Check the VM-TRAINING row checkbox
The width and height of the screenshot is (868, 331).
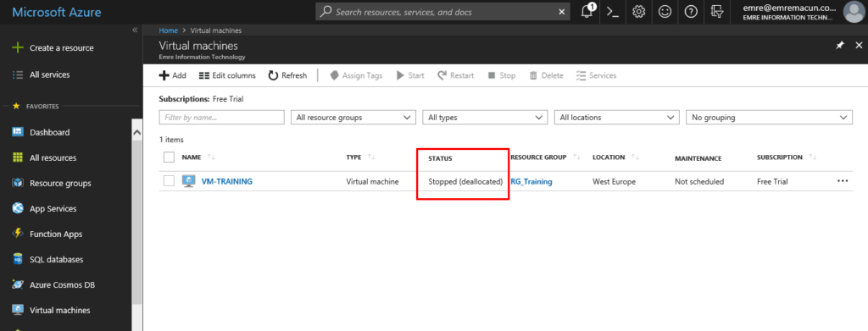[x=170, y=181]
